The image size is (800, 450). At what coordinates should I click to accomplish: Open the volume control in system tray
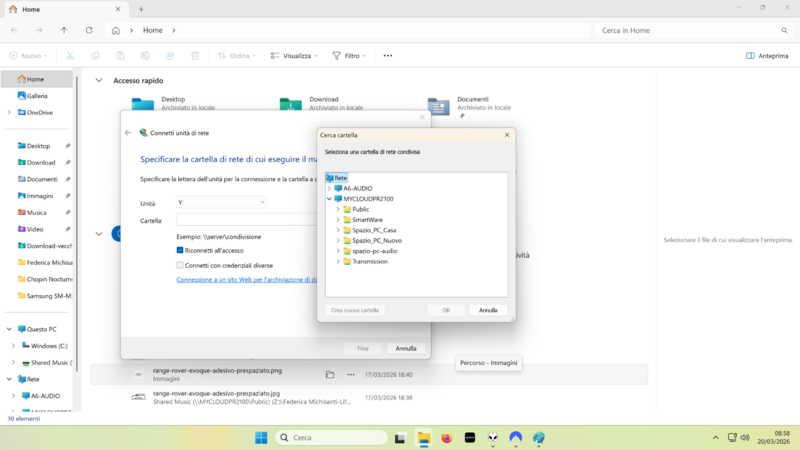coord(745,437)
